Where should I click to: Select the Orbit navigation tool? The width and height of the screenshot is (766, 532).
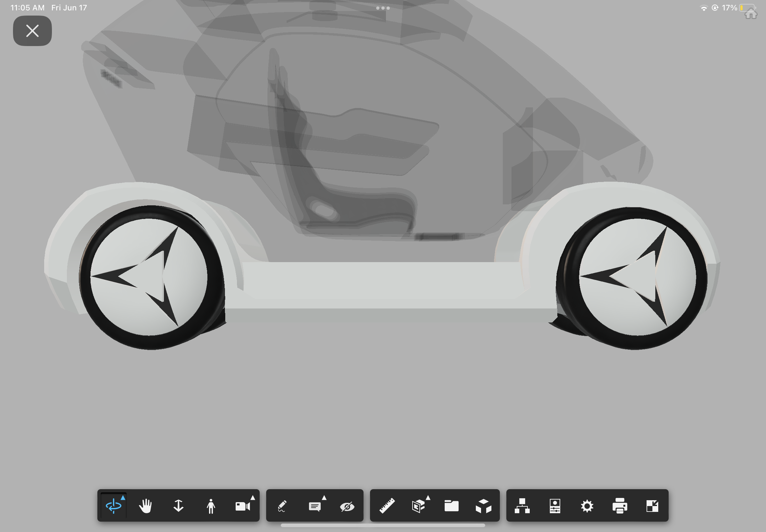(114, 506)
